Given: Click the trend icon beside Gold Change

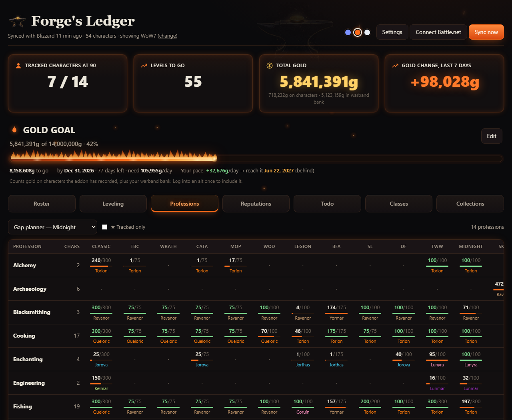Looking at the screenshot, I should 395,66.
